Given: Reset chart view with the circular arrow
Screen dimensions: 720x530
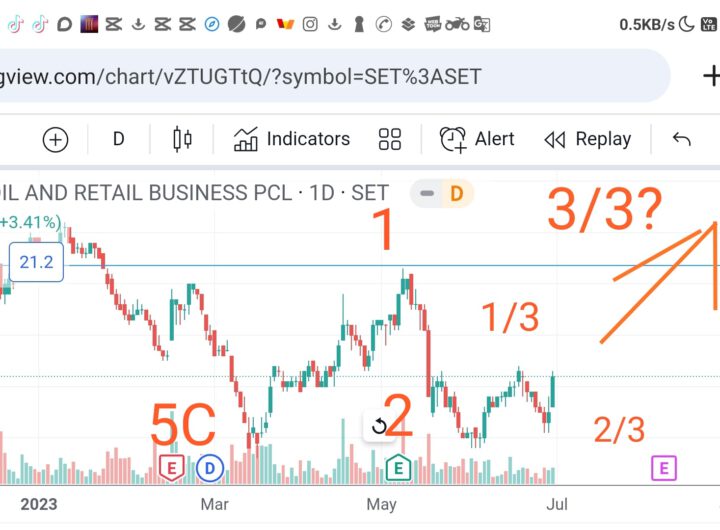Looking at the screenshot, I should click(x=379, y=426).
